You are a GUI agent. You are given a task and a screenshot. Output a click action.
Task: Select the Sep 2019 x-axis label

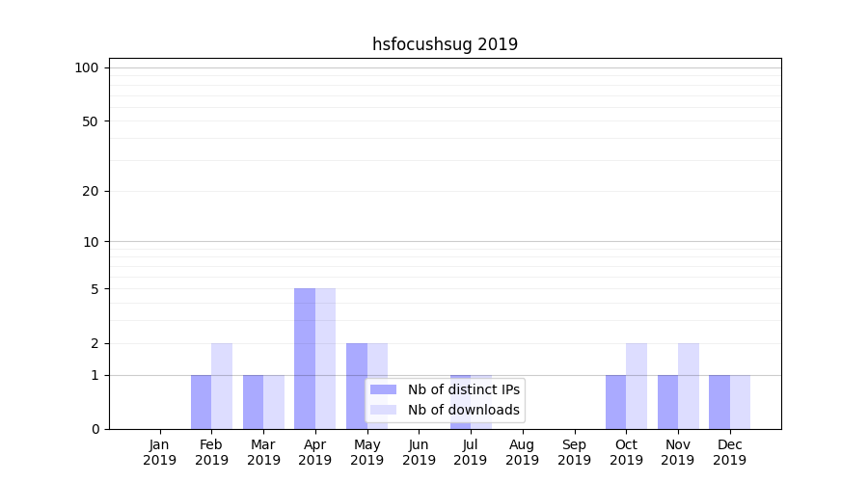click(x=574, y=452)
